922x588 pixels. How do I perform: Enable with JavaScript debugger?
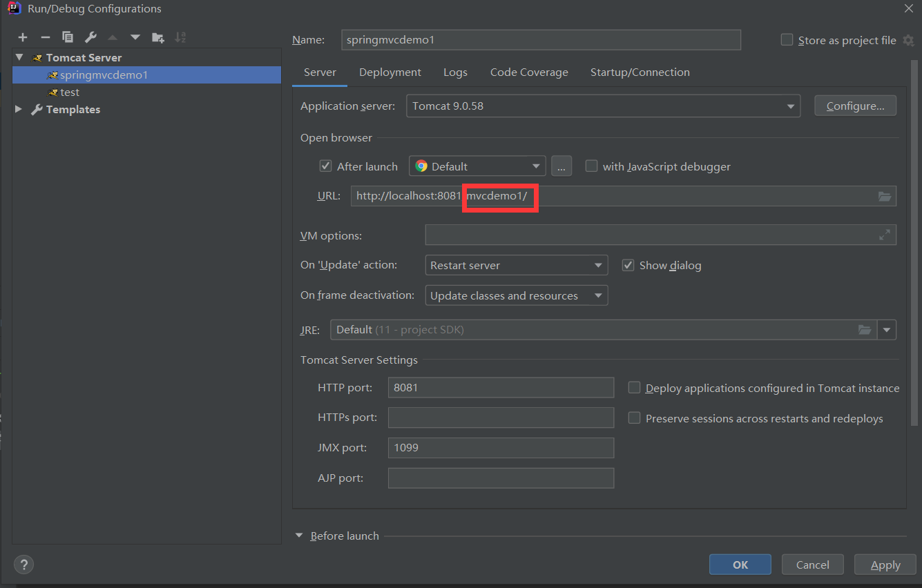pos(591,166)
